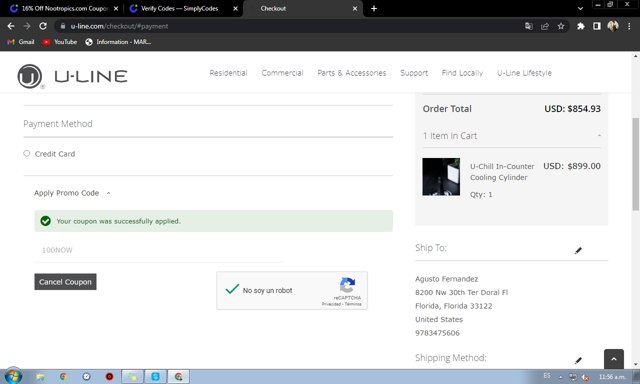Screen dimensions: 640x384
Task: Open the red record icon in taskbar
Action: [109, 377]
